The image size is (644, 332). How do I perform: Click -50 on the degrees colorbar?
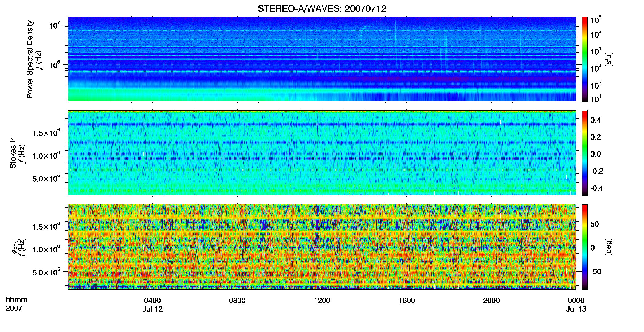click(596, 271)
